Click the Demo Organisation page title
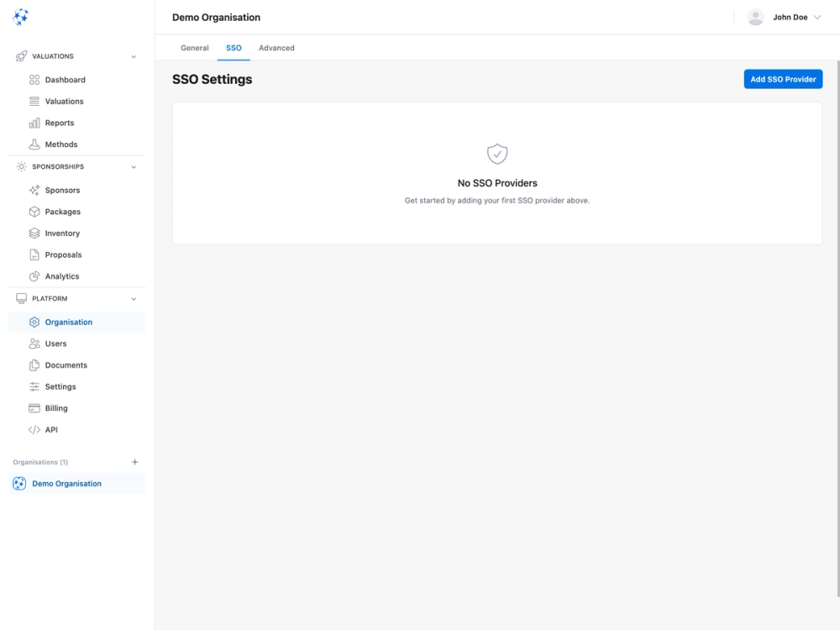This screenshot has height=630, width=840. [216, 17]
